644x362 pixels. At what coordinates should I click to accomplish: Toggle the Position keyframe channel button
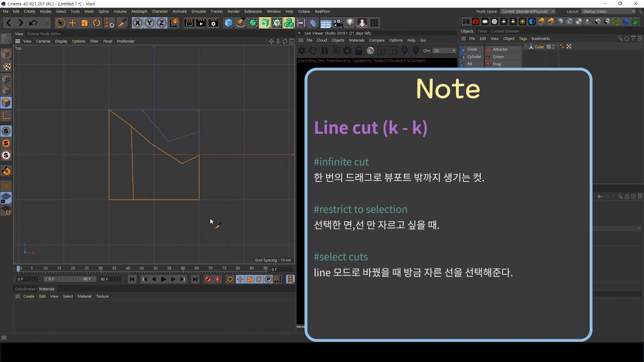tap(240, 280)
